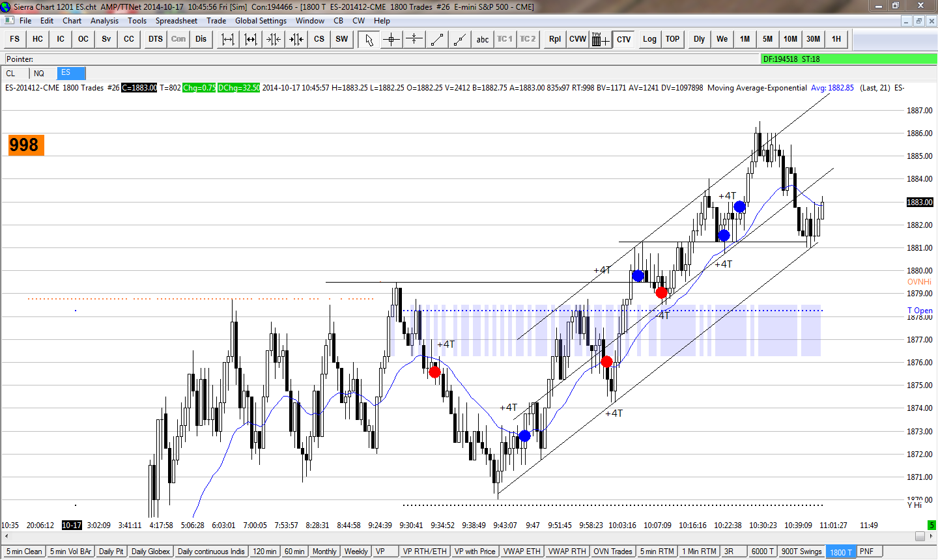Select the vertical line adjust tool
Viewport: 938px width, 560px height.
tap(414, 39)
